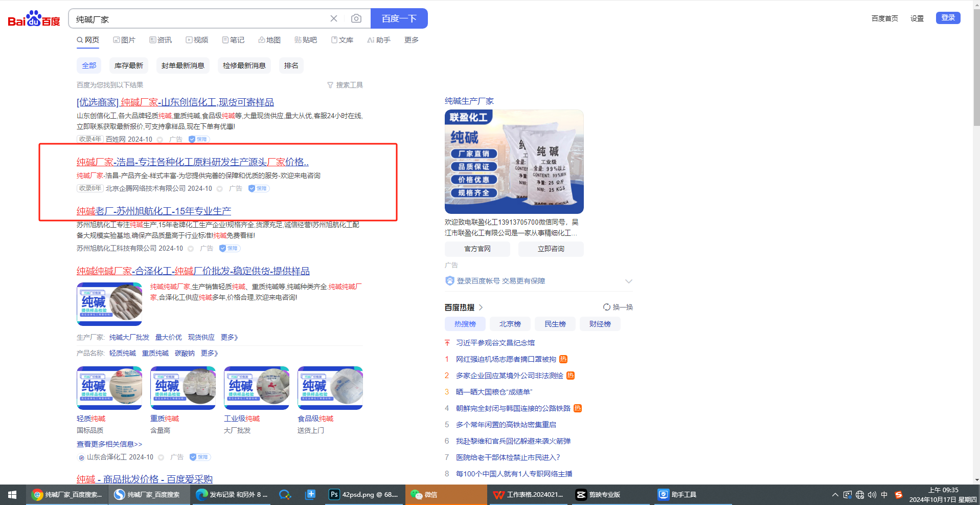
Task: Click the 食品级纯碱 product thumbnail
Action: click(x=330, y=388)
